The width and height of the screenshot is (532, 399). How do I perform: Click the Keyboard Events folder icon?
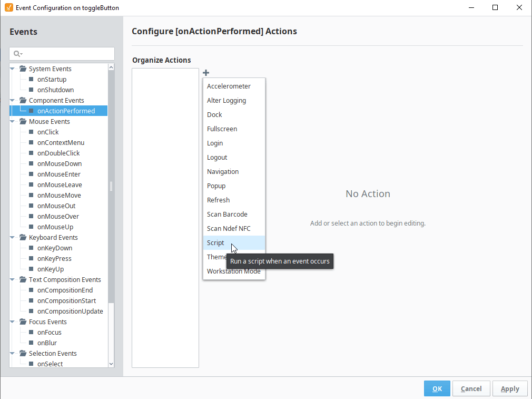coord(23,237)
